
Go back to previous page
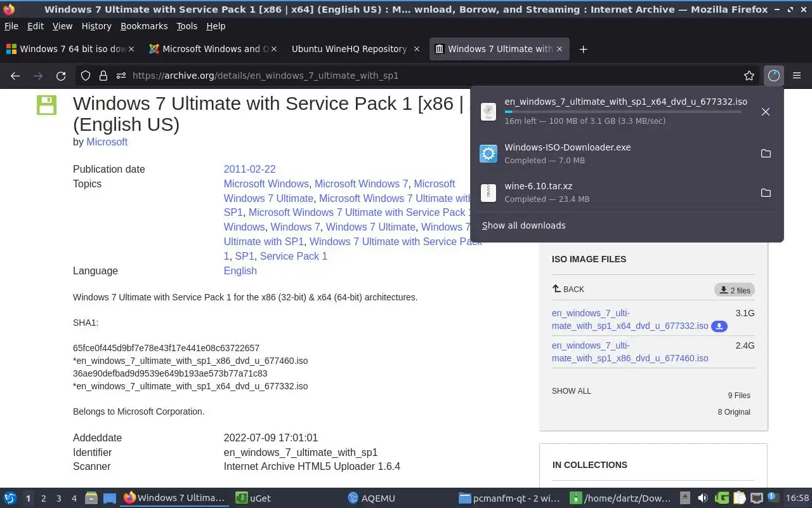[x=15, y=76]
